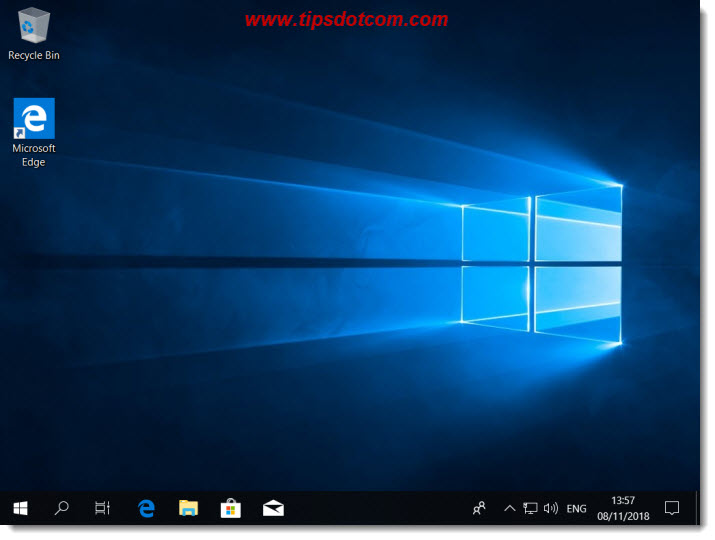The image size is (715, 540).
Task: Open the network status tray icon
Action: point(530,508)
